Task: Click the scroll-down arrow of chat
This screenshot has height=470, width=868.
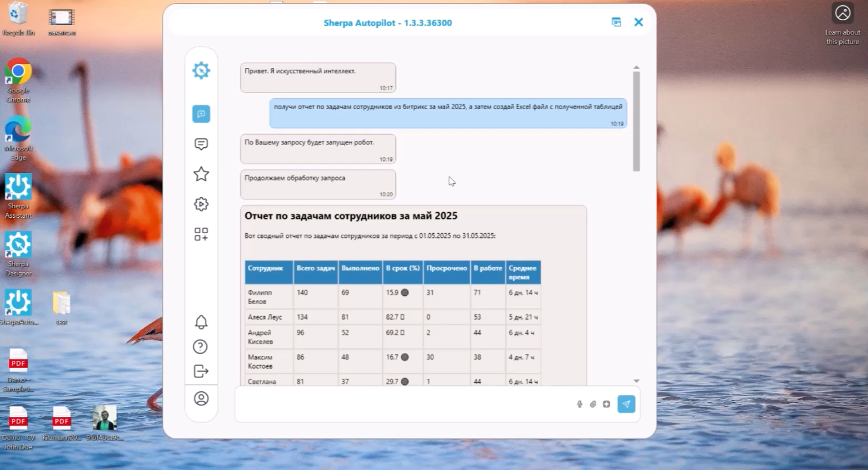Action: (636, 381)
